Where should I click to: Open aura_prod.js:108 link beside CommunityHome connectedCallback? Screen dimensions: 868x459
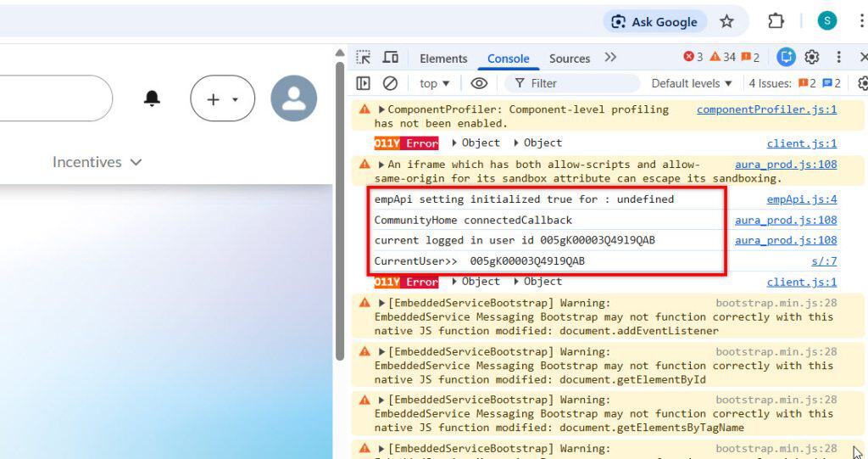[x=786, y=220]
